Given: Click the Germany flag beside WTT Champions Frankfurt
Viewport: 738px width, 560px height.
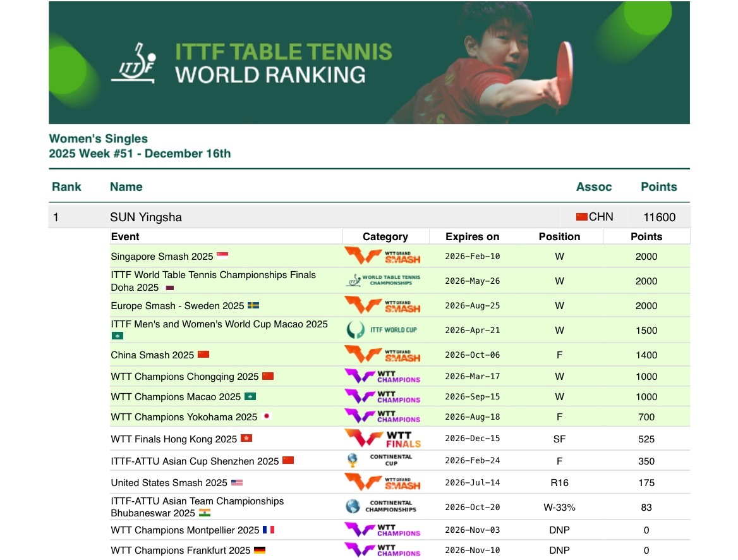Looking at the screenshot, I should point(259,550).
